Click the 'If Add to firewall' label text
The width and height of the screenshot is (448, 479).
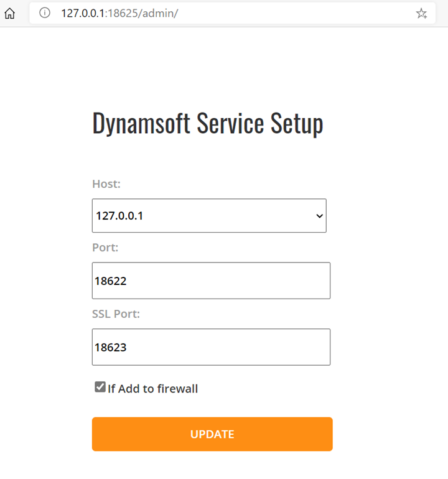[152, 389]
